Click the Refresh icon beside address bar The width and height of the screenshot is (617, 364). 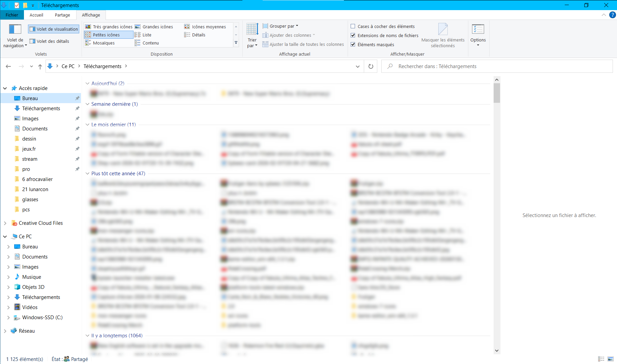coord(371,66)
